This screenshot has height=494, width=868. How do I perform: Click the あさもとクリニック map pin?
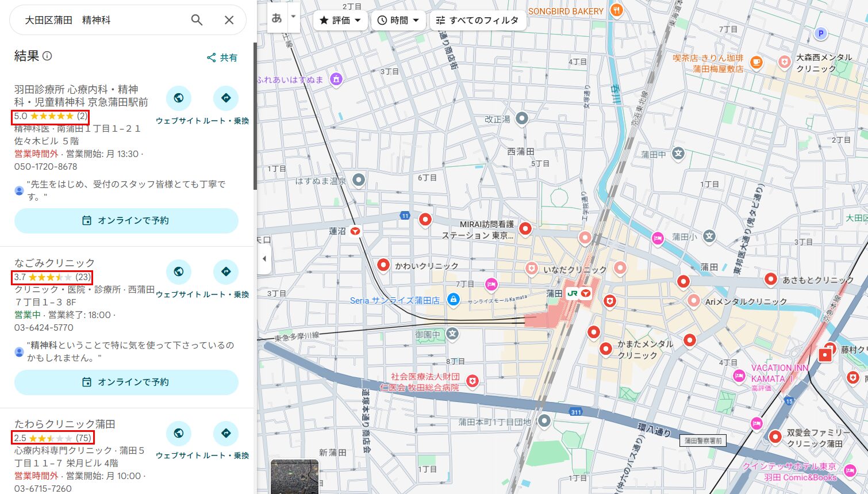(771, 279)
